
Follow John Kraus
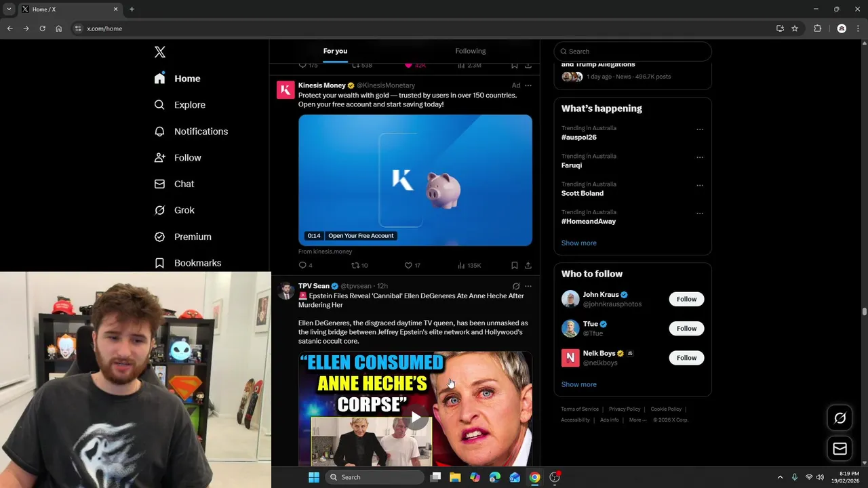[x=686, y=299]
